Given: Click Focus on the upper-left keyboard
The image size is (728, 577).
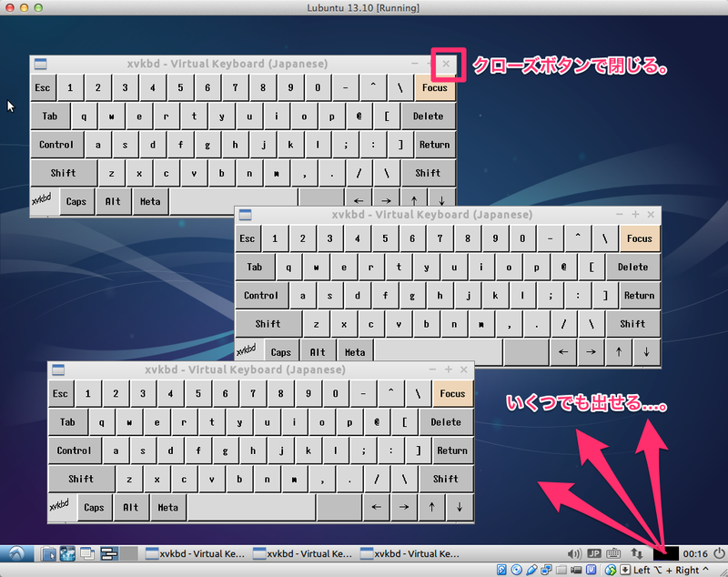Looking at the screenshot, I should (435, 87).
